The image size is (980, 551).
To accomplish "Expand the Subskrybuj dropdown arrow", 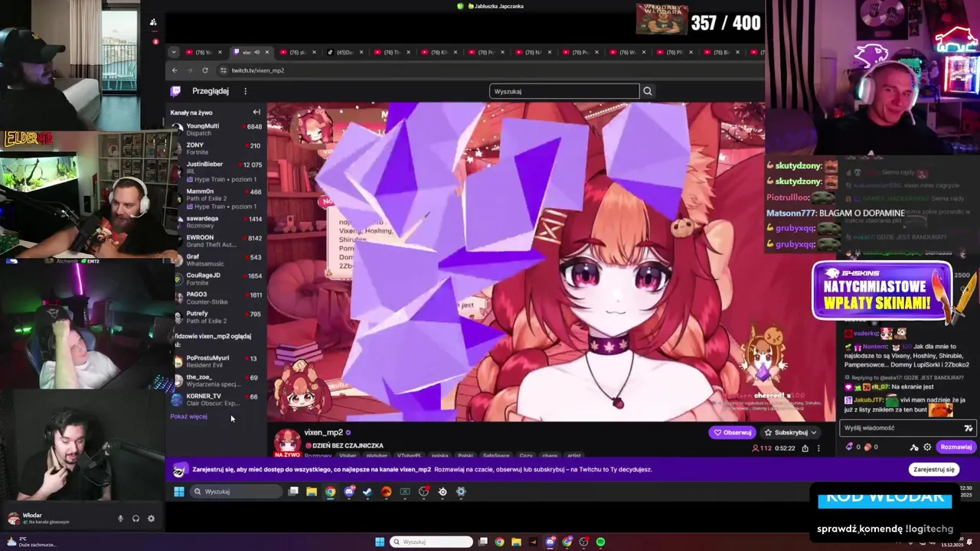I will (x=813, y=432).
